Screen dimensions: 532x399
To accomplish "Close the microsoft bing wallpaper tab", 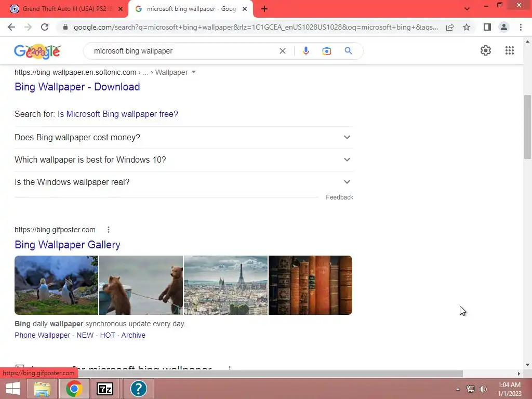I will pos(245,9).
